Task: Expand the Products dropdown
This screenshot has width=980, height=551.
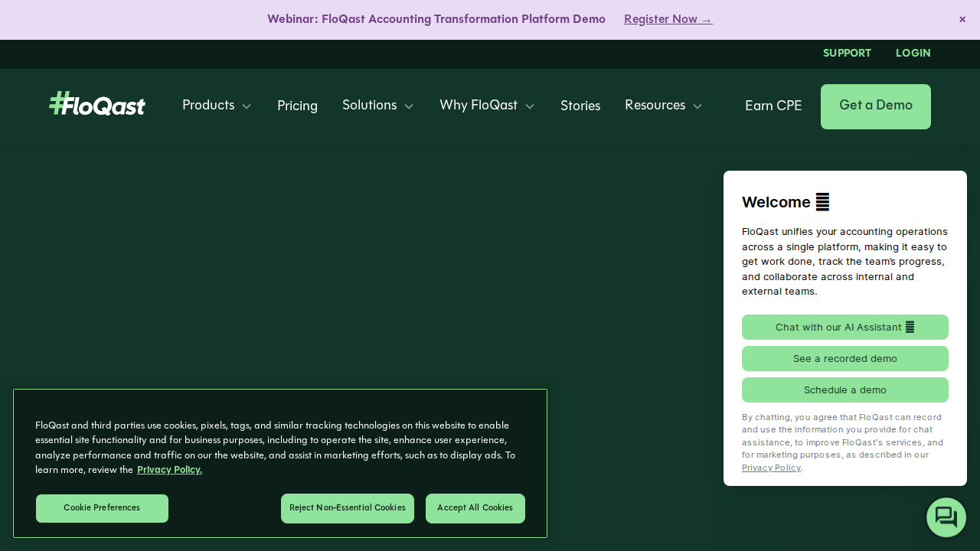Action: [216, 106]
